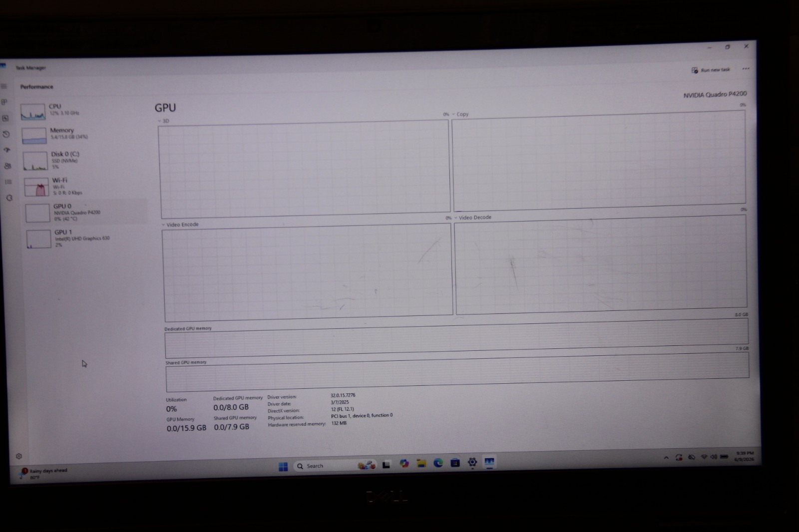Click the volume speaker tray icon
799x532 pixels.
click(x=714, y=457)
